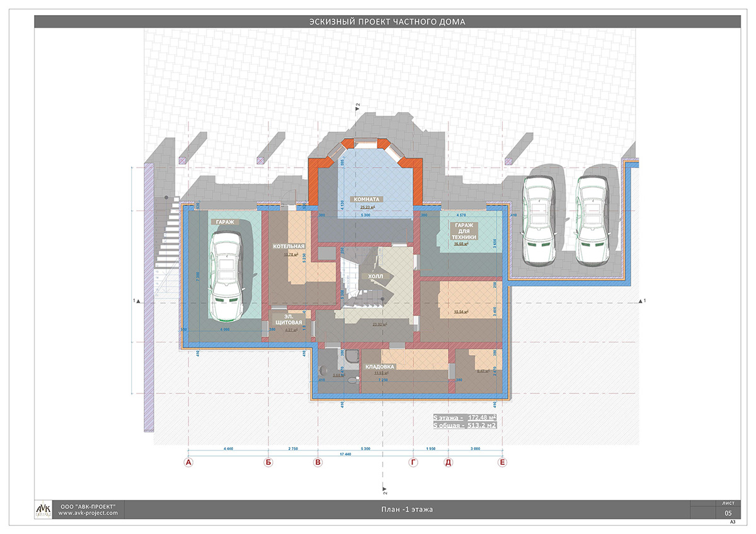
Task: Click the ГАРАЖ ДЛЯ ТЕХНИКИ label
Action: 464,231
